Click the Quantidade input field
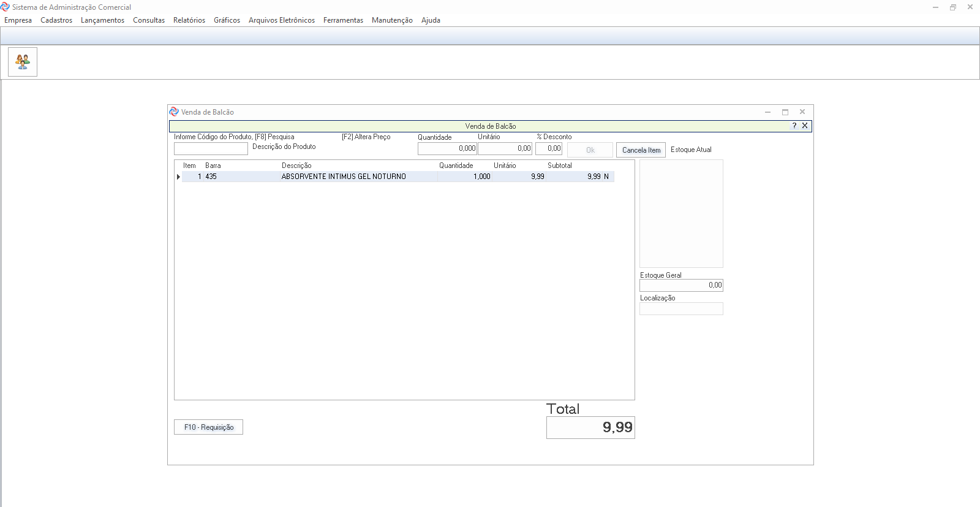 click(447, 148)
